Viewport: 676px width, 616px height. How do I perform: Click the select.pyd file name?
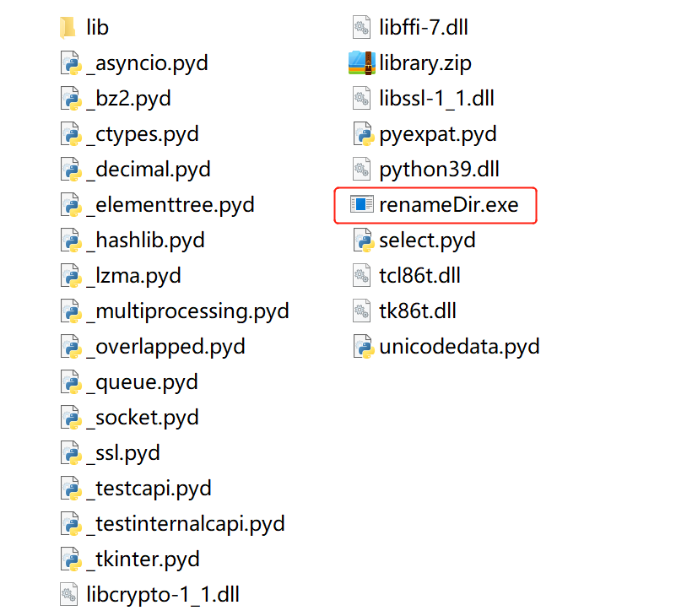[427, 240]
